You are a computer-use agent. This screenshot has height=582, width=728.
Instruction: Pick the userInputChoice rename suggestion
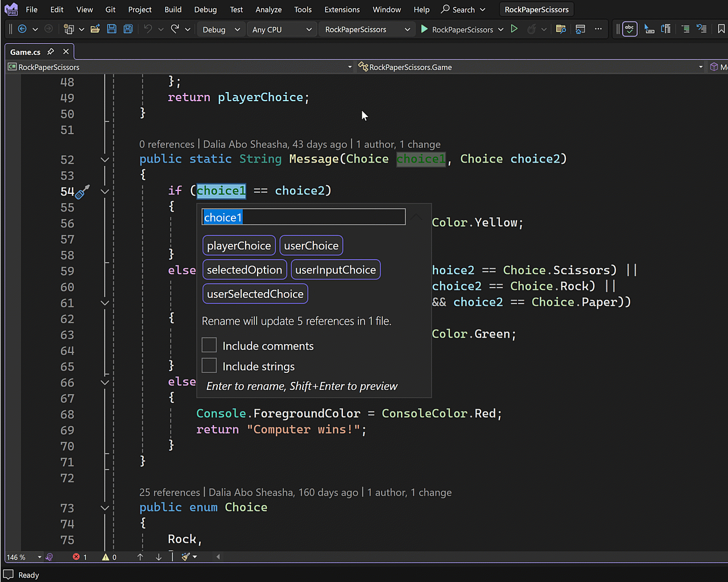pos(336,270)
